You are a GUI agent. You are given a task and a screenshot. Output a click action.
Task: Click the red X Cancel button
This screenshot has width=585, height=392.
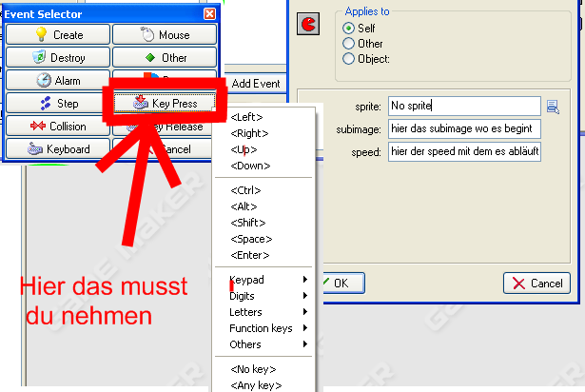(x=535, y=284)
